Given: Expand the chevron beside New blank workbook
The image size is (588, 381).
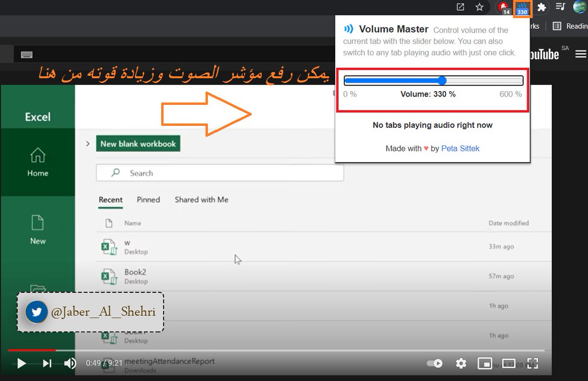Looking at the screenshot, I should point(88,144).
